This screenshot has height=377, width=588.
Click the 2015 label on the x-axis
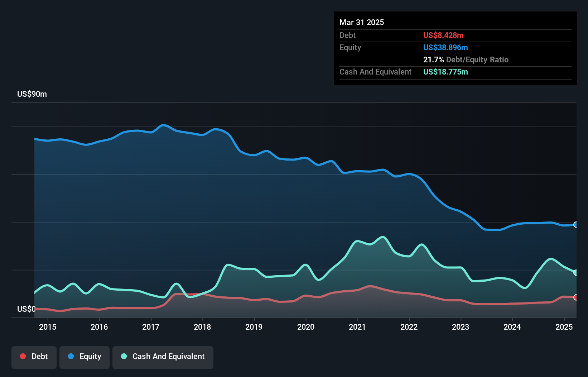coord(48,327)
